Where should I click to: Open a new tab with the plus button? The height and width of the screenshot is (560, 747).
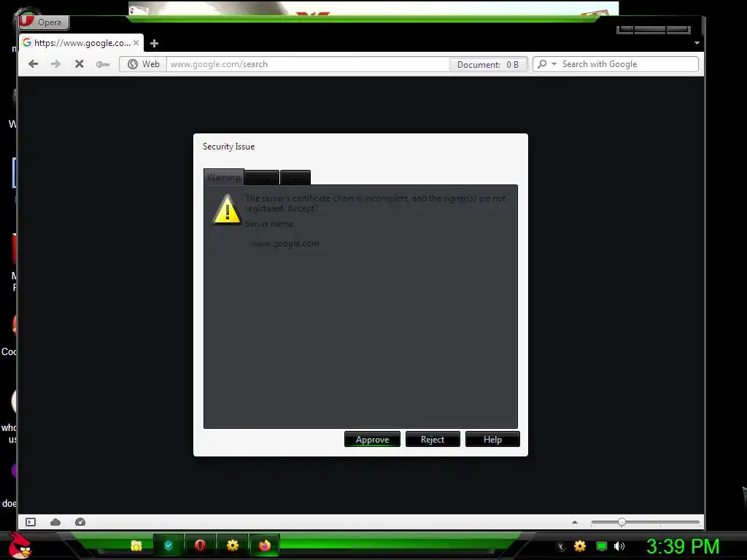click(x=154, y=43)
